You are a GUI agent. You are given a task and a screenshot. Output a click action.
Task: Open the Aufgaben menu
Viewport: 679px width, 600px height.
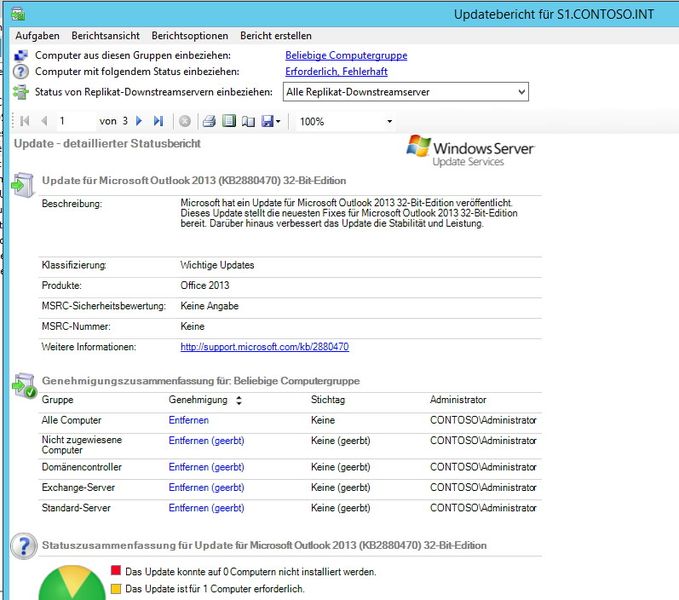37,35
